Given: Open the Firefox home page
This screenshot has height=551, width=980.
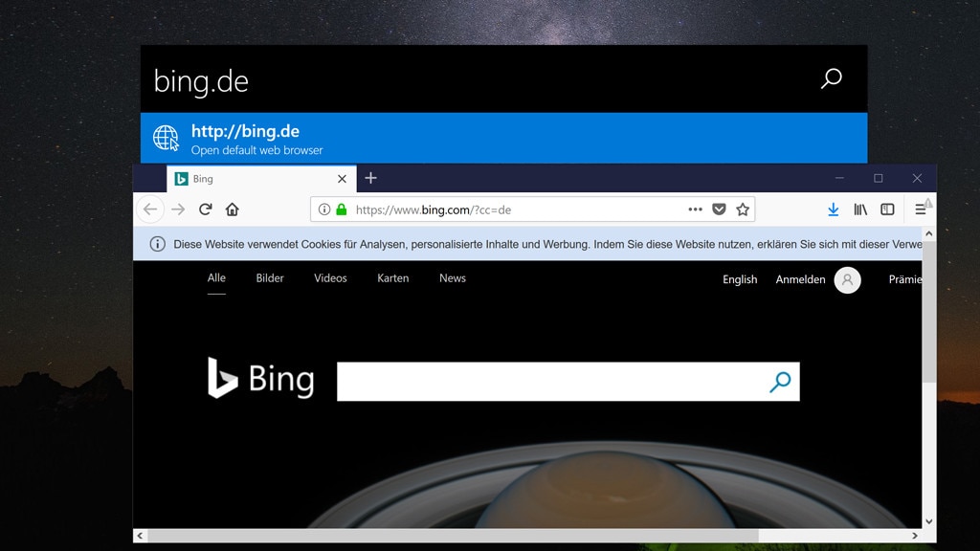Looking at the screenshot, I should click(x=231, y=209).
